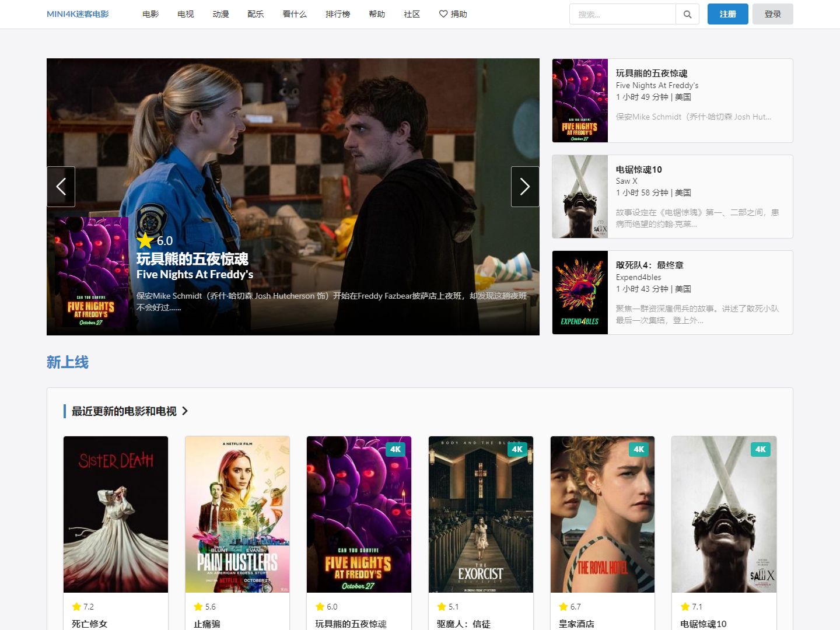
Task: Click 驱魔人：信徒 card title
Action: [464, 624]
